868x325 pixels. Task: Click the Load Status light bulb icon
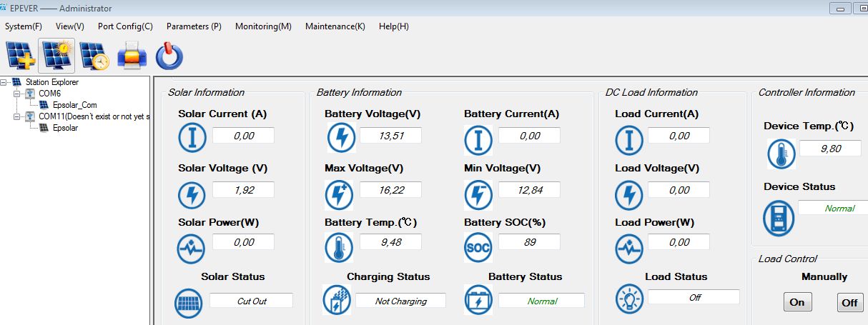(x=629, y=299)
